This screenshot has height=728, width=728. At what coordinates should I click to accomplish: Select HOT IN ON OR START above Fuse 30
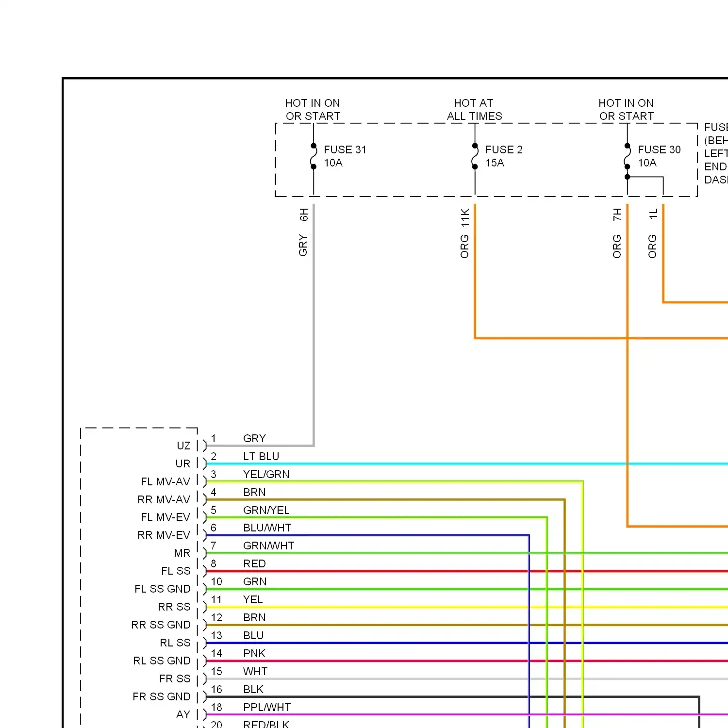pos(626,110)
